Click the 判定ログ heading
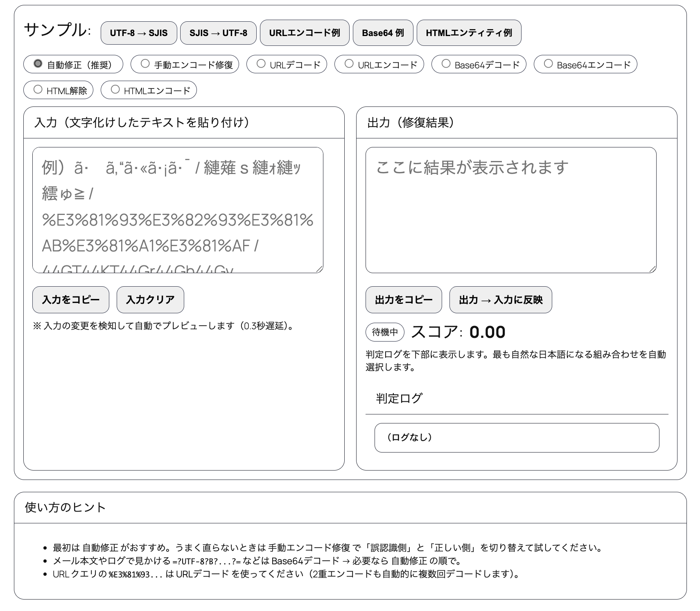The image size is (700, 611). 399,398
